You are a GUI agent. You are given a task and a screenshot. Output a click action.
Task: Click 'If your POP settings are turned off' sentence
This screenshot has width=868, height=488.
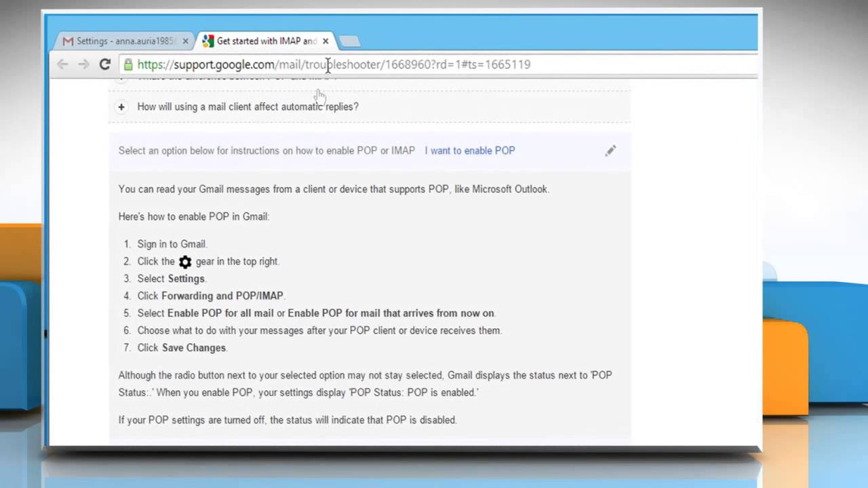point(288,420)
